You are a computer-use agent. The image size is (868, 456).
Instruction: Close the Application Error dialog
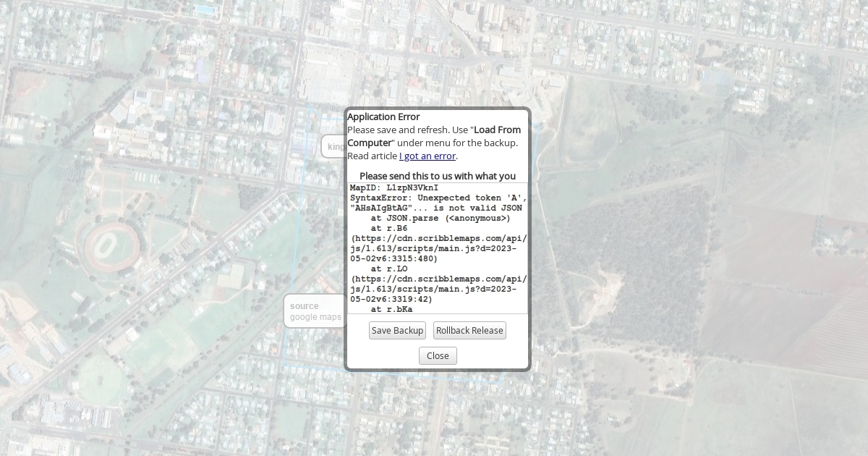tap(438, 355)
